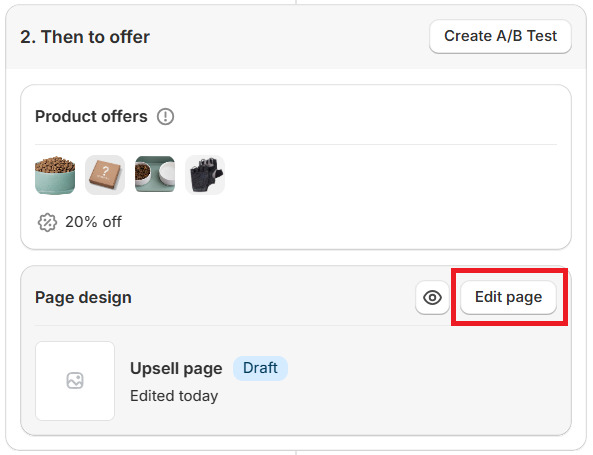Select the mystery box product thumbnail
The width and height of the screenshot is (593, 455).
[105, 175]
